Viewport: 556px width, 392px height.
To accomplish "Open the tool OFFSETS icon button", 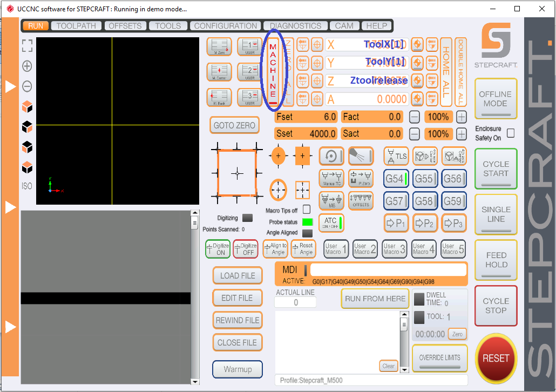I will click(x=361, y=201).
